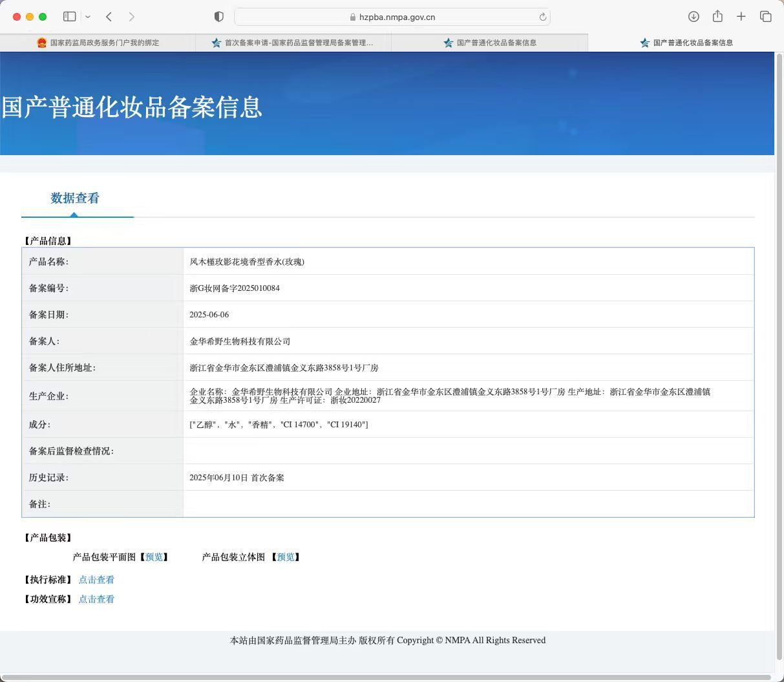The width and height of the screenshot is (784, 682).
Task: Switch to the 国家药监局政务服务门户我的绑定 tab
Action: [x=98, y=43]
